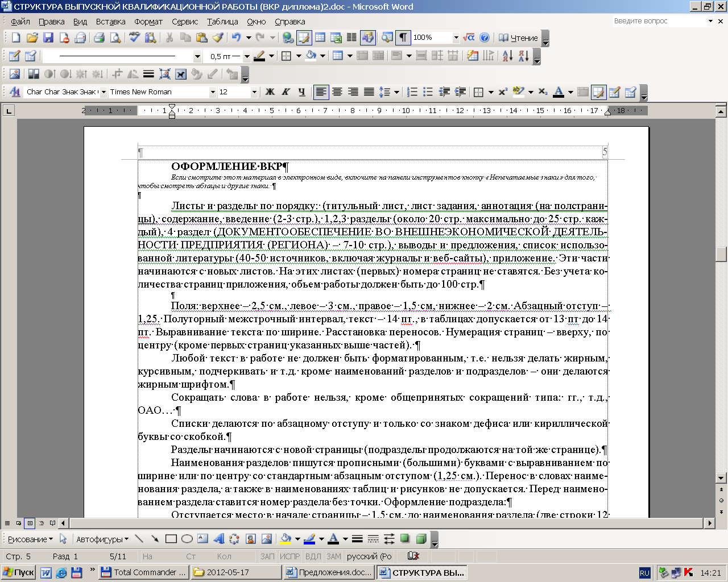728x582 pixels.
Task: Insert a hyperlink
Action: coord(288,38)
